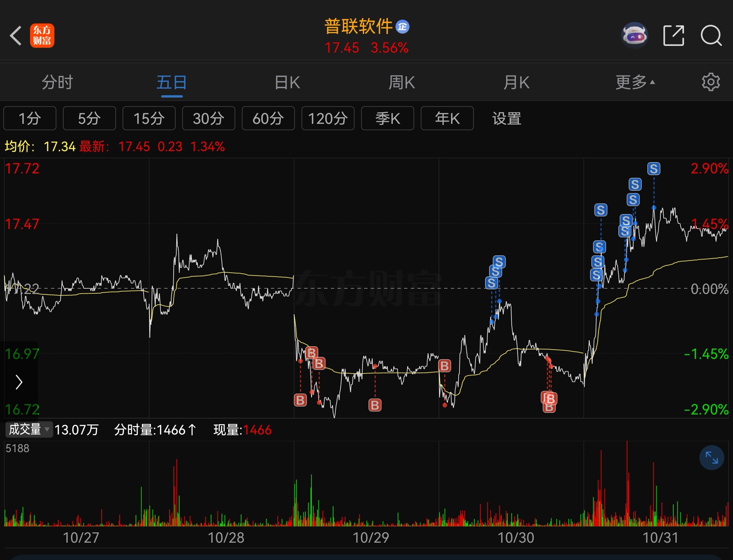This screenshot has height=560, width=733.
Task: Expand the left side panel chevron
Action: click(x=19, y=382)
